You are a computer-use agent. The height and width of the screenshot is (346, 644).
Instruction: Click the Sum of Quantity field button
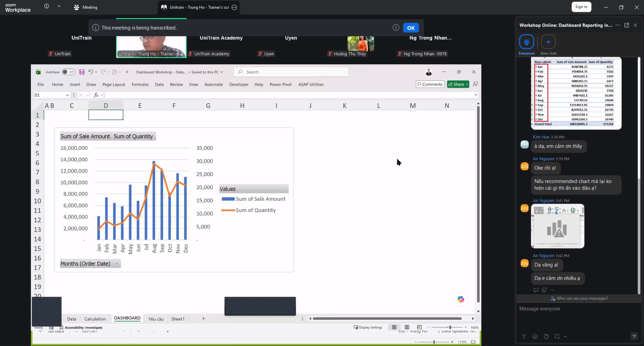(134, 136)
